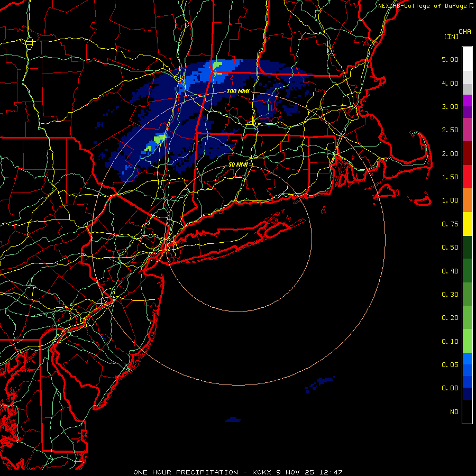Pick the magenta swatch on the color scale
Screen dimensions: 476x476
pyautogui.click(x=467, y=100)
